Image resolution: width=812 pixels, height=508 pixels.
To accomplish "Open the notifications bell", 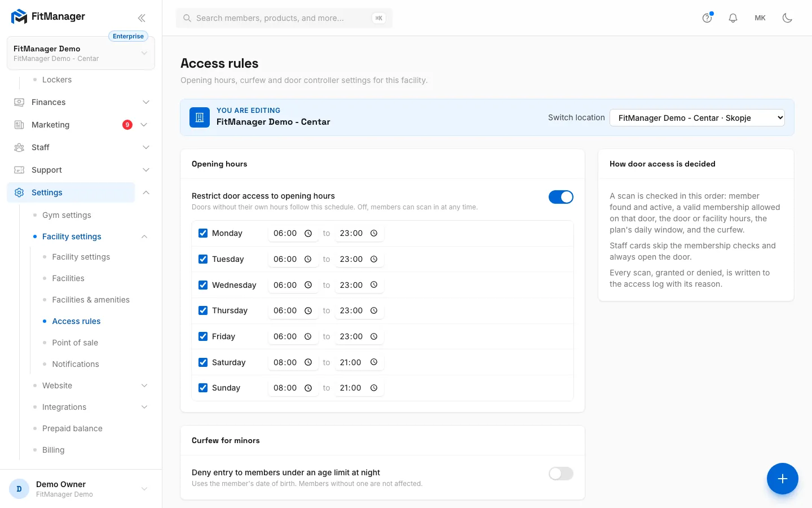I will (x=733, y=18).
